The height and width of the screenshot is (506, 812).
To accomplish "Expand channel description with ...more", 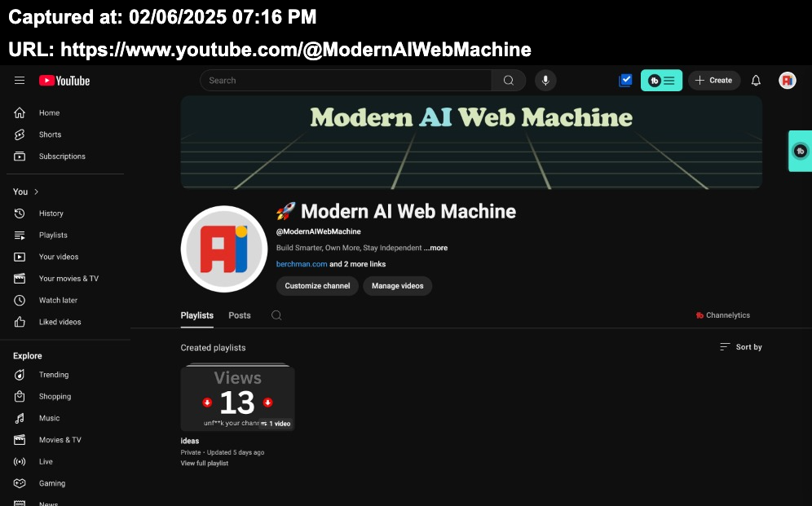I will (435, 248).
